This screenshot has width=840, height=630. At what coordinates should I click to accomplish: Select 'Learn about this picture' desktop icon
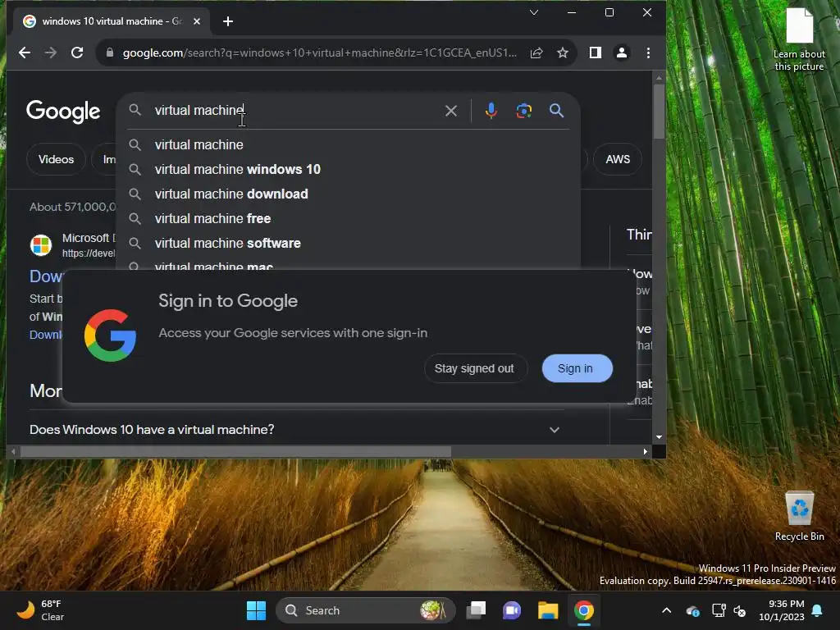click(x=799, y=40)
